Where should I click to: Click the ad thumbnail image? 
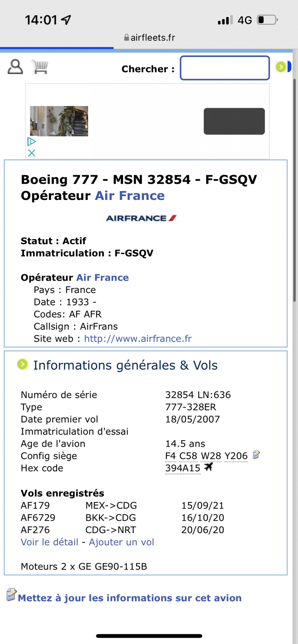click(59, 121)
